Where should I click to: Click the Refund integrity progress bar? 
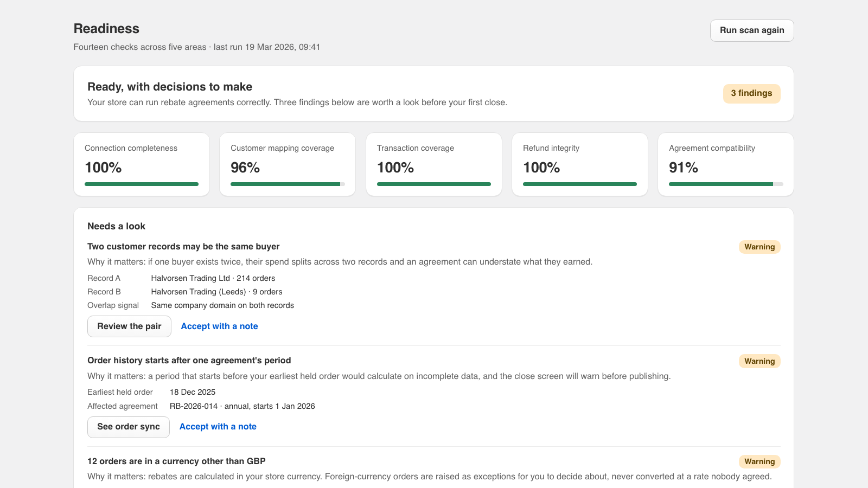[580, 184]
